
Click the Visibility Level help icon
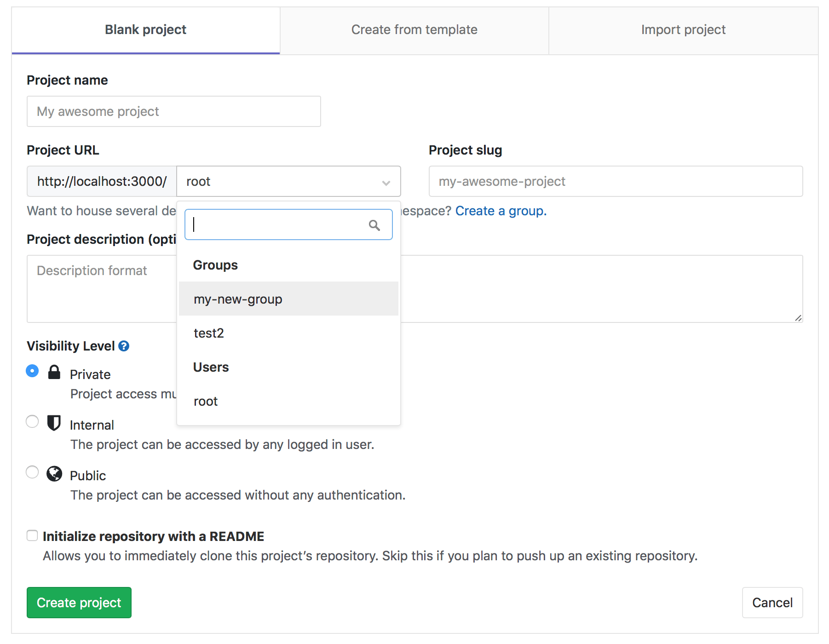[x=124, y=346]
